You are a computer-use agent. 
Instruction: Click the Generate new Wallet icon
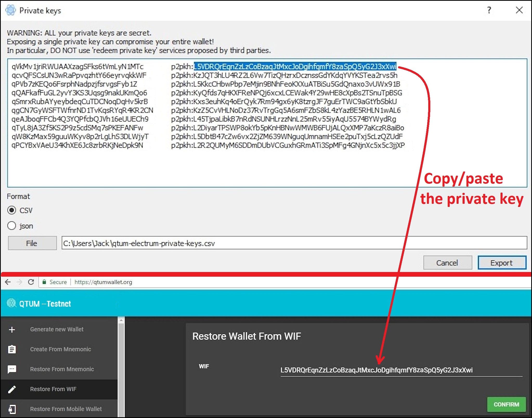[x=12, y=330]
